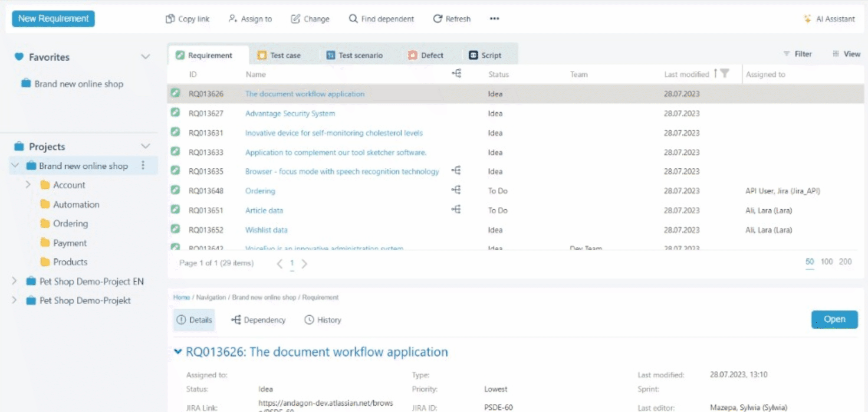The height and width of the screenshot is (412, 868).
Task: Collapse the Favorites section
Action: (x=145, y=57)
